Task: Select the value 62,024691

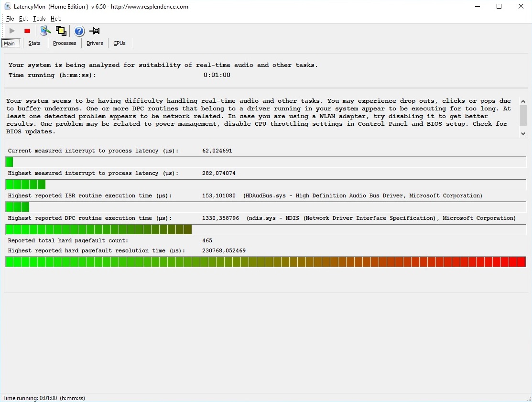Action: (217, 151)
